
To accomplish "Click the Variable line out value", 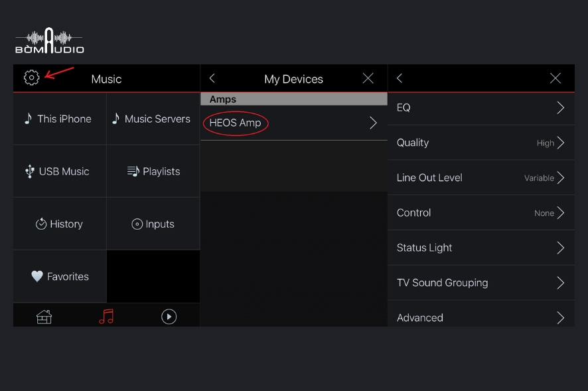I will (539, 178).
